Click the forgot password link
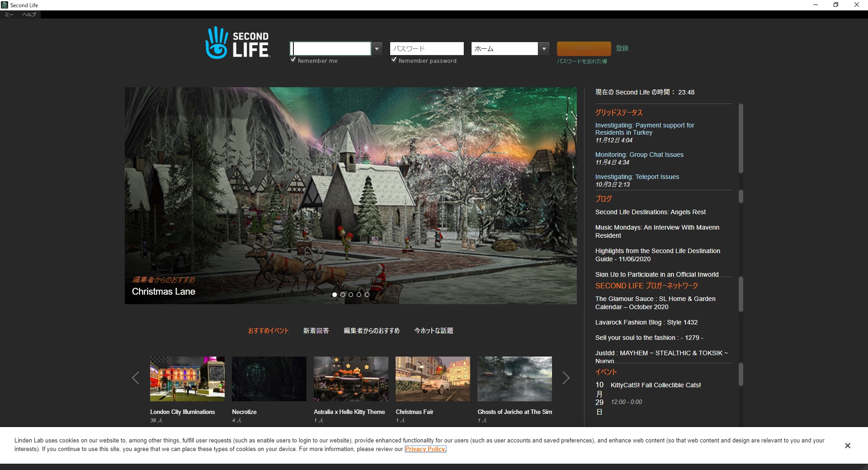The height and width of the screenshot is (470, 868). click(x=582, y=61)
